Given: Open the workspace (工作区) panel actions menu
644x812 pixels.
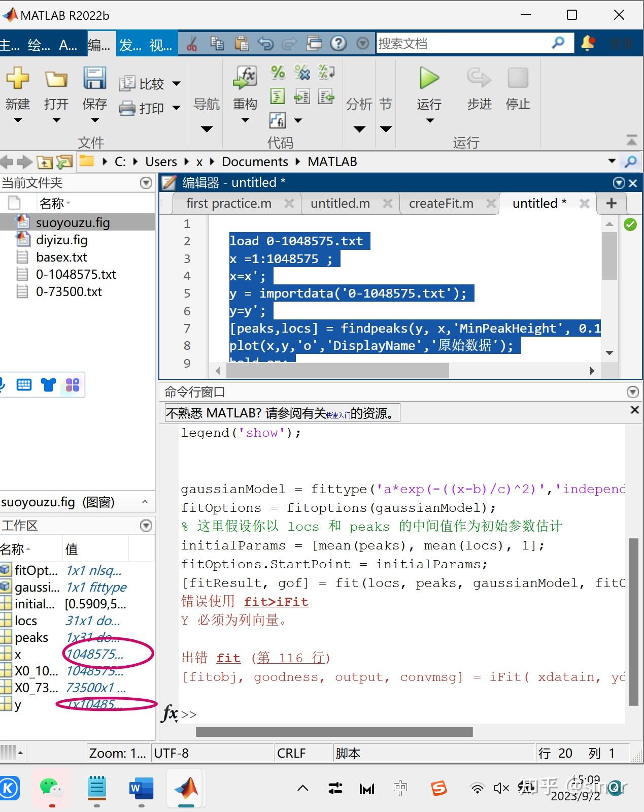Looking at the screenshot, I should (146, 526).
